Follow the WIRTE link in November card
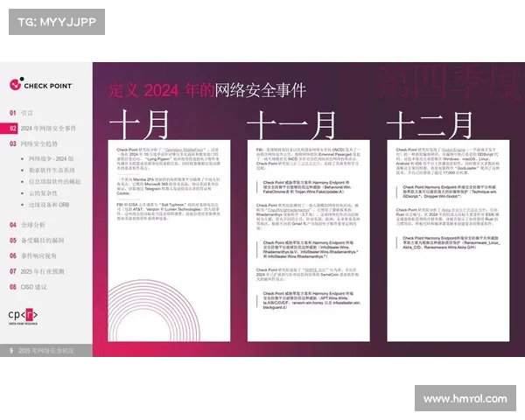The width and height of the screenshot is (525, 420). click(314, 269)
